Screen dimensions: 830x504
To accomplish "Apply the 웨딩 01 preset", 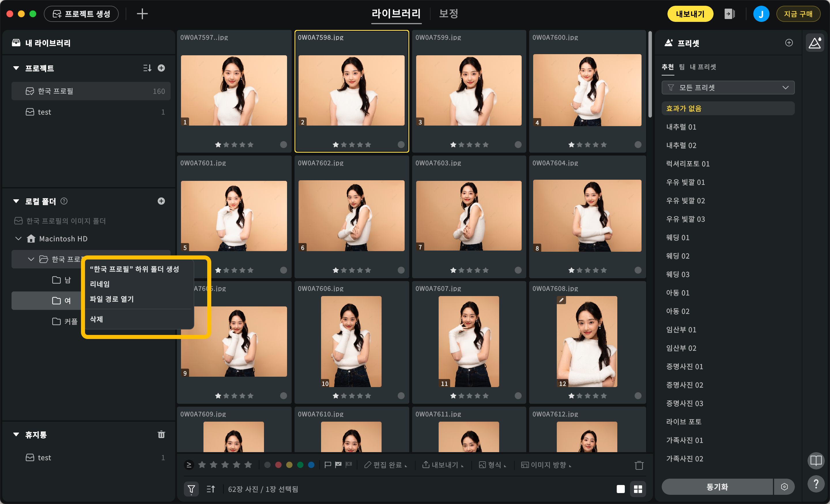I will [x=728, y=237].
